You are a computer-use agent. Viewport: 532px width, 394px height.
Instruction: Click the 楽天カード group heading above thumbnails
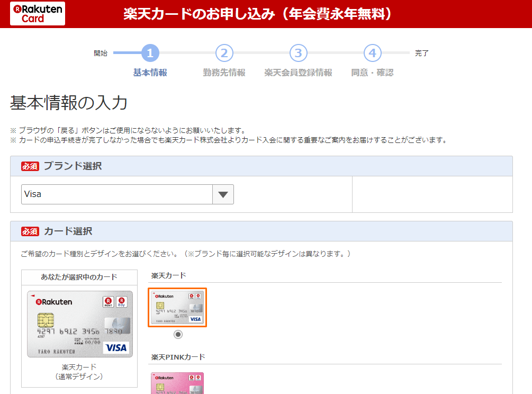click(x=169, y=275)
